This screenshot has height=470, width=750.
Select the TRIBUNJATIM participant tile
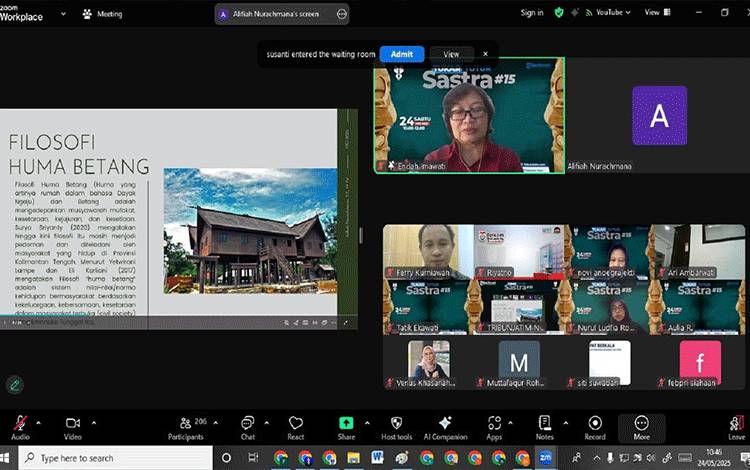pyautogui.click(x=519, y=307)
